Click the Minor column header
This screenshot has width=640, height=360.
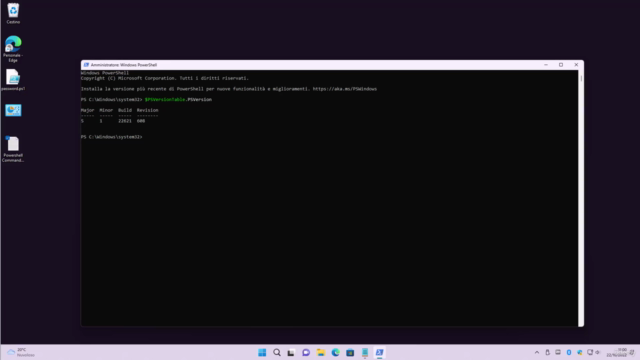click(x=106, y=110)
